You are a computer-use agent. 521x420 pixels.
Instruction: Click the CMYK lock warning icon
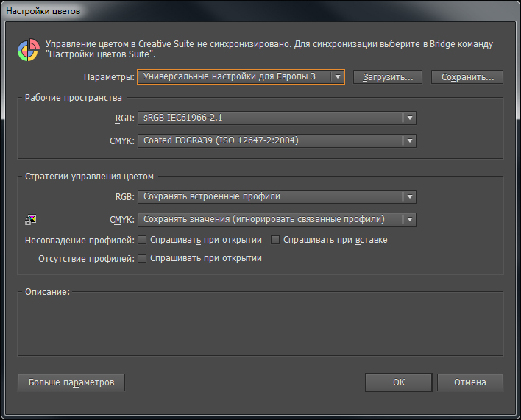[x=31, y=220]
